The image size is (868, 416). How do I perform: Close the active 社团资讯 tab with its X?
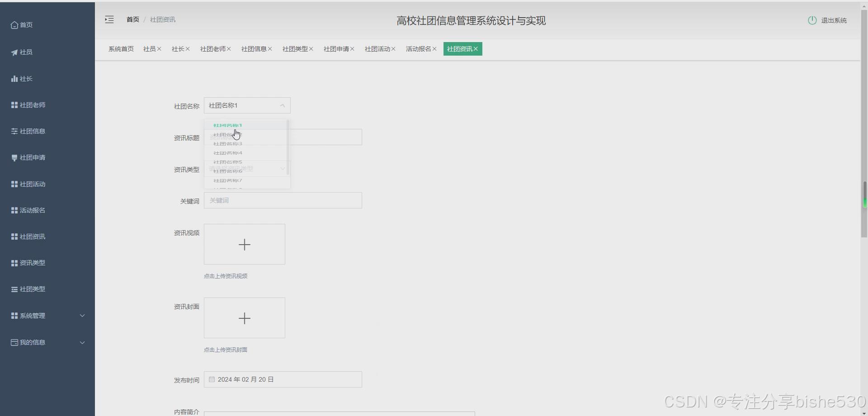476,49
